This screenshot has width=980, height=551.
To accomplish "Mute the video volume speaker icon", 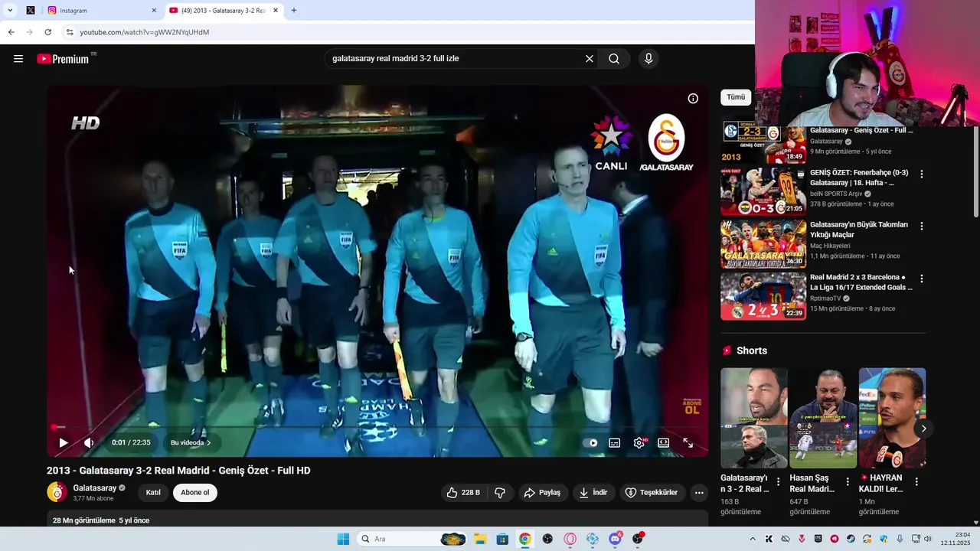I will 89,442.
